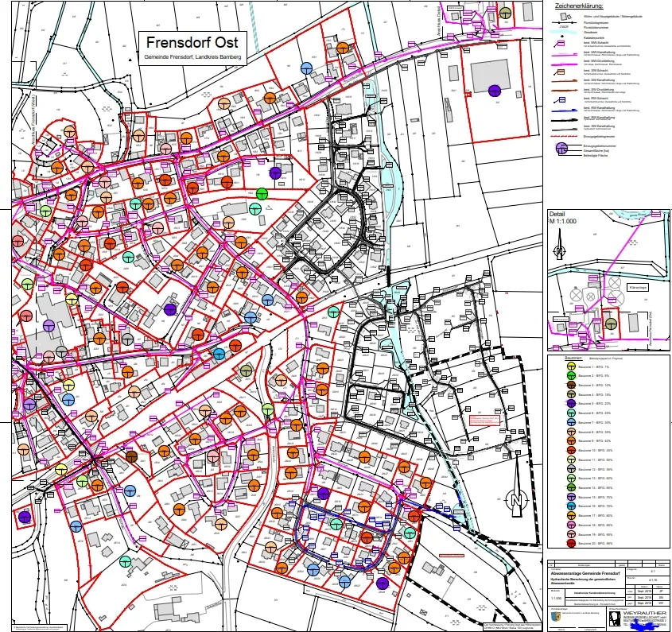Click the black plot boundary line legend symbol
The height and width of the screenshot is (632, 672).
click(x=564, y=21)
